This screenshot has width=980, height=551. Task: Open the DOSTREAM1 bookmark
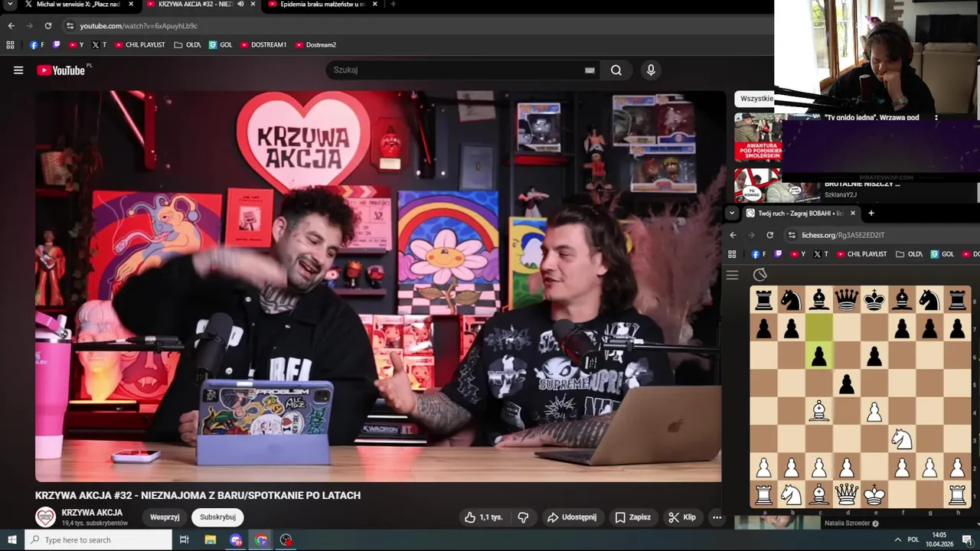[x=263, y=45]
